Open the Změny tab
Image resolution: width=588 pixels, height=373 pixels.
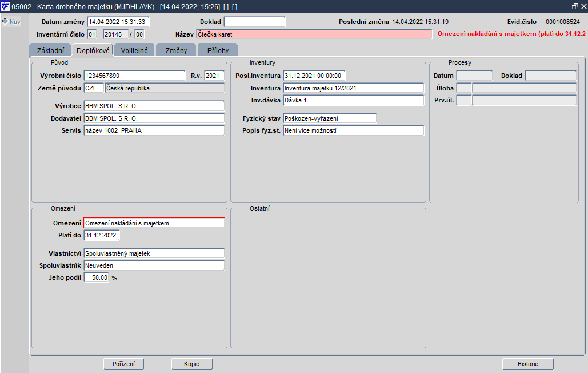click(x=176, y=50)
